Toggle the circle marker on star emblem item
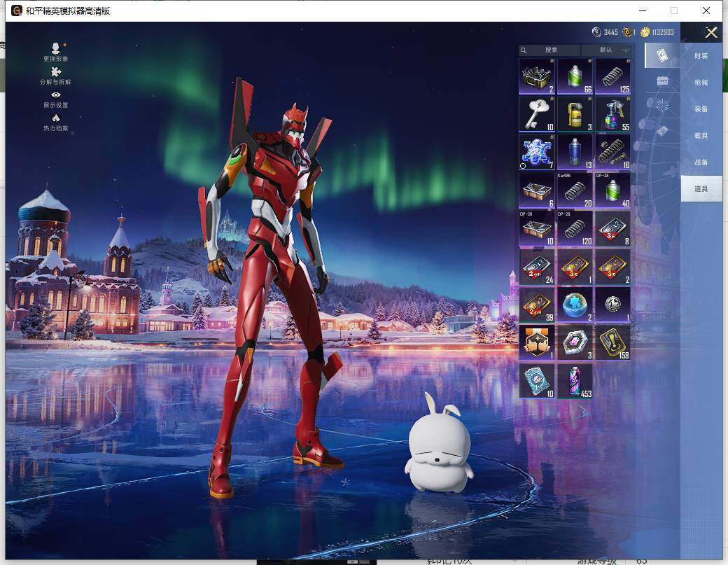Viewport: 728px width, 565px height. [524, 166]
